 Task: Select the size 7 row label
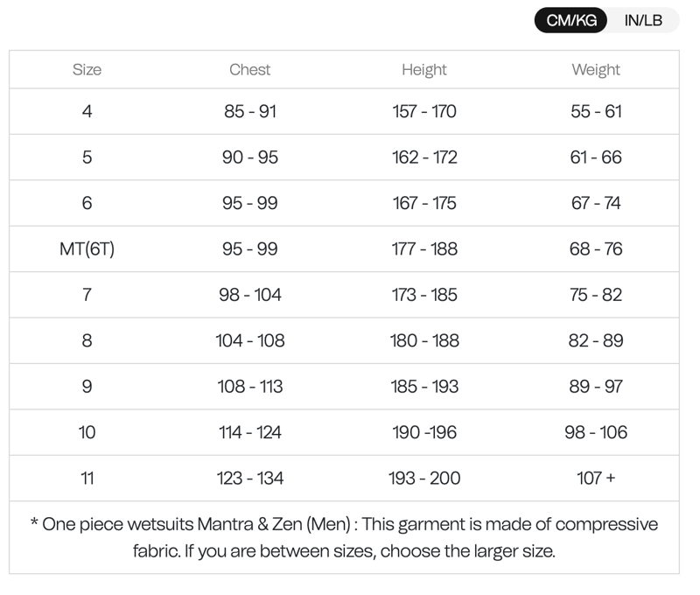(87, 295)
